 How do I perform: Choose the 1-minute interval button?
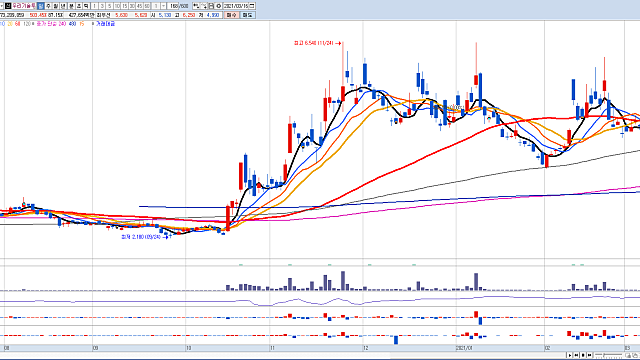(x=94, y=6)
